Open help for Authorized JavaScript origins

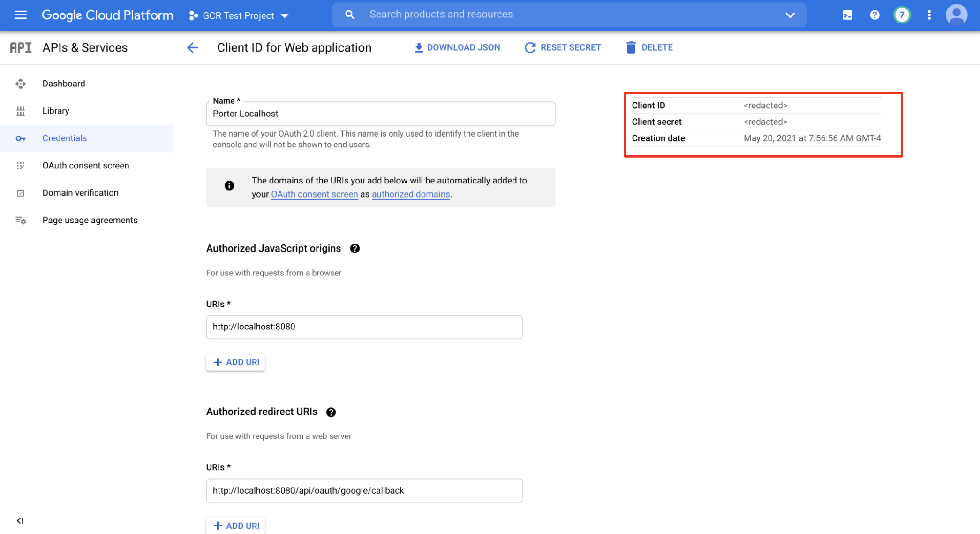point(355,249)
